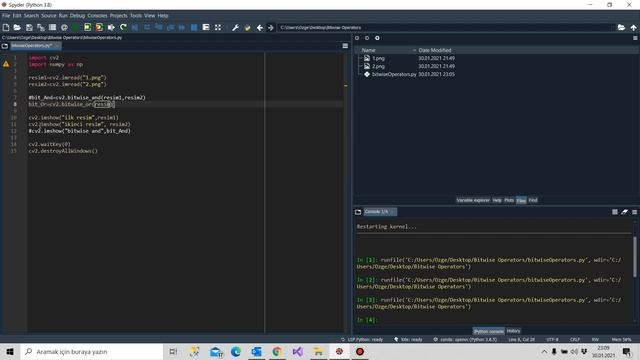Open file using the folder toolbar icon
The height and width of the screenshot is (360, 640).
coord(17,27)
